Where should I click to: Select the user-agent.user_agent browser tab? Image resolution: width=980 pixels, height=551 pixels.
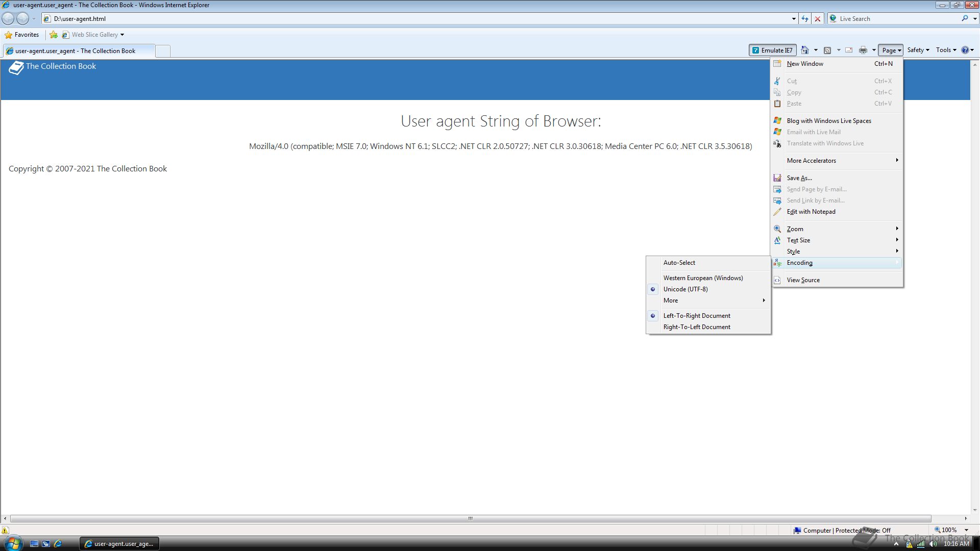(x=79, y=51)
